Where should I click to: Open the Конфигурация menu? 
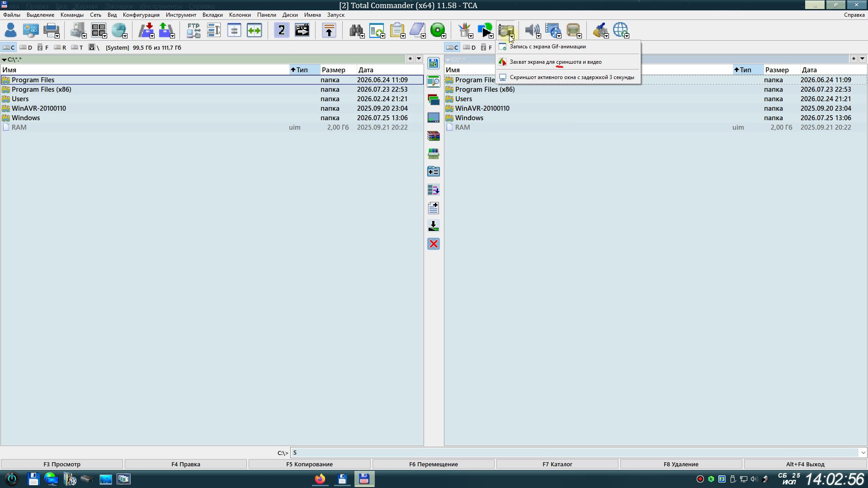(x=141, y=15)
